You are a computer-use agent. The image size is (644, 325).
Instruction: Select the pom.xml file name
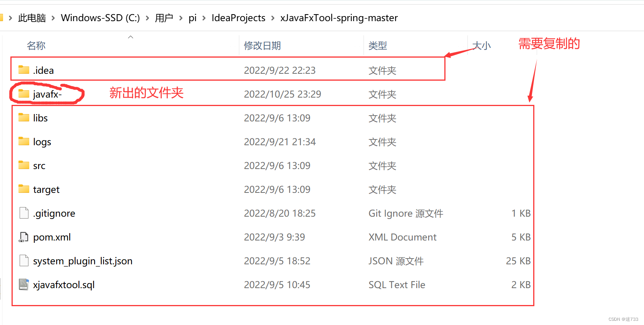[x=52, y=237]
